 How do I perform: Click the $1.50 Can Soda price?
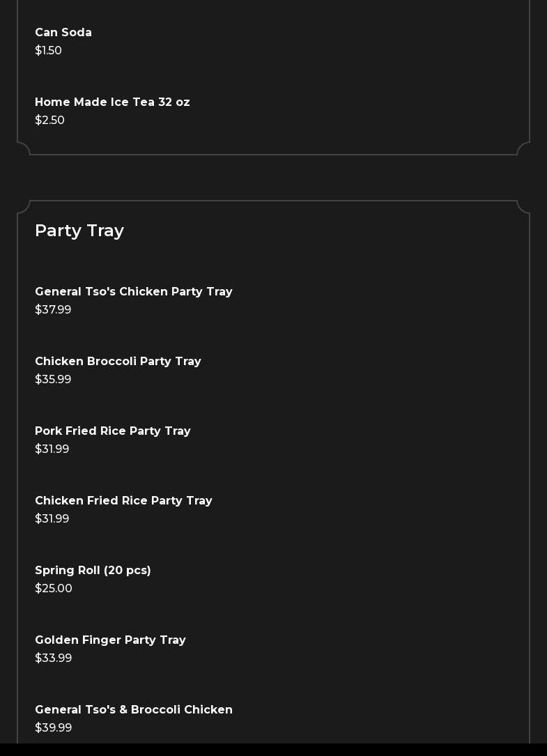(x=49, y=51)
